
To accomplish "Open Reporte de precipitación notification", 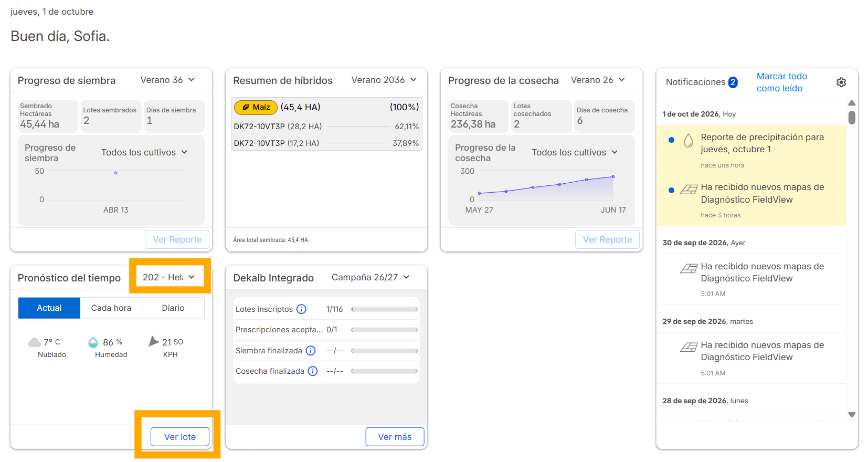I will (751, 151).
